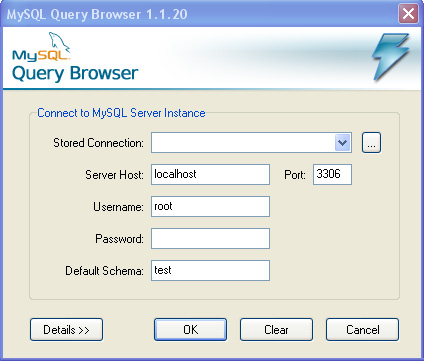Click the Clear button

pos(276,330)
